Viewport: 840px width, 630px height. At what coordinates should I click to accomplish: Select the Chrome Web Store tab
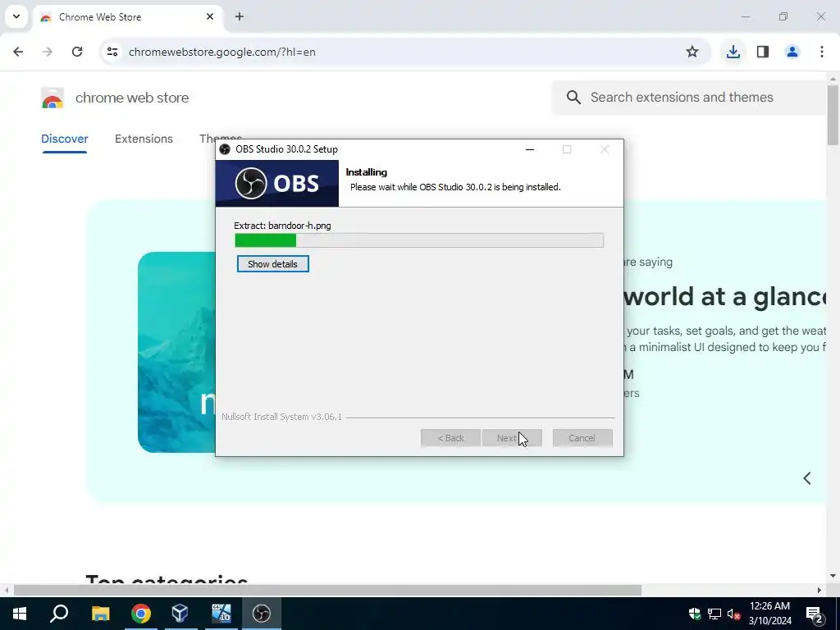pos(127,17)
